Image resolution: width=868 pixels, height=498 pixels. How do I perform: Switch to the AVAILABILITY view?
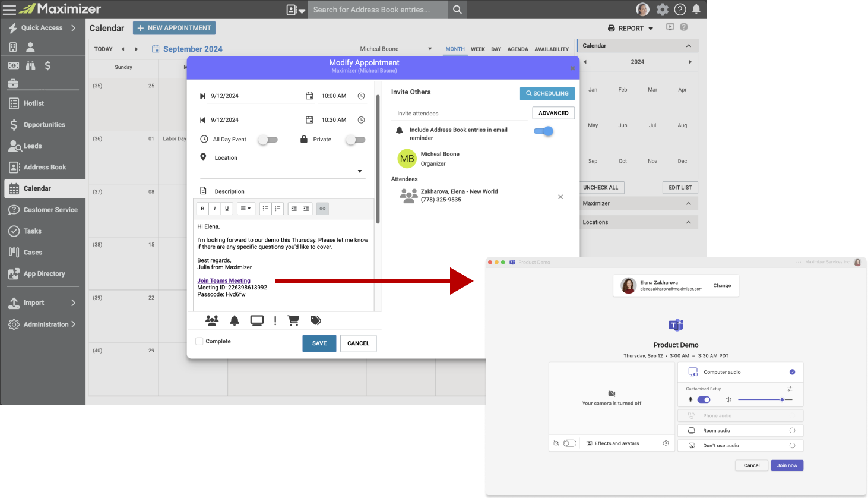pyautogui.click(x=552, y=49)
